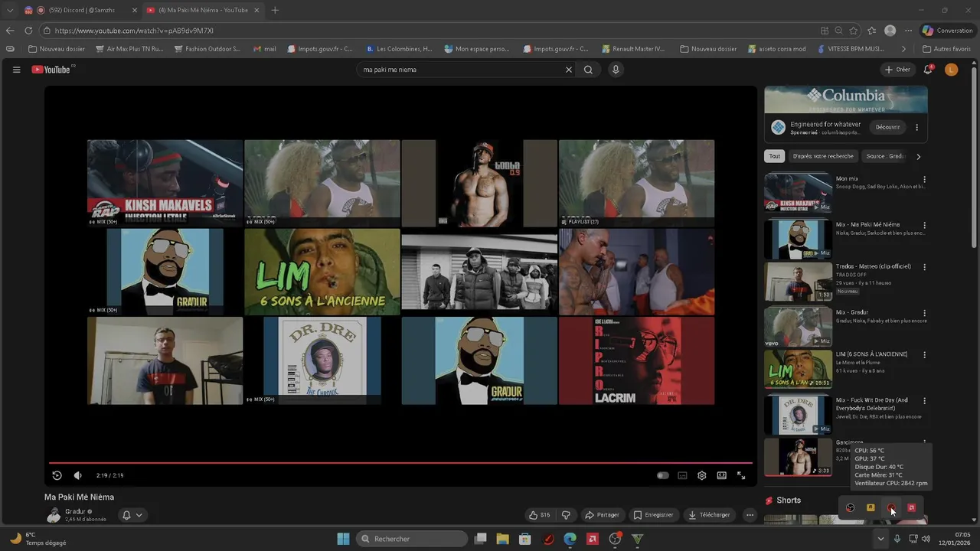Screen dimensions: 980x551
Task: Click the browser address bar
Action: tap(429, 31)
